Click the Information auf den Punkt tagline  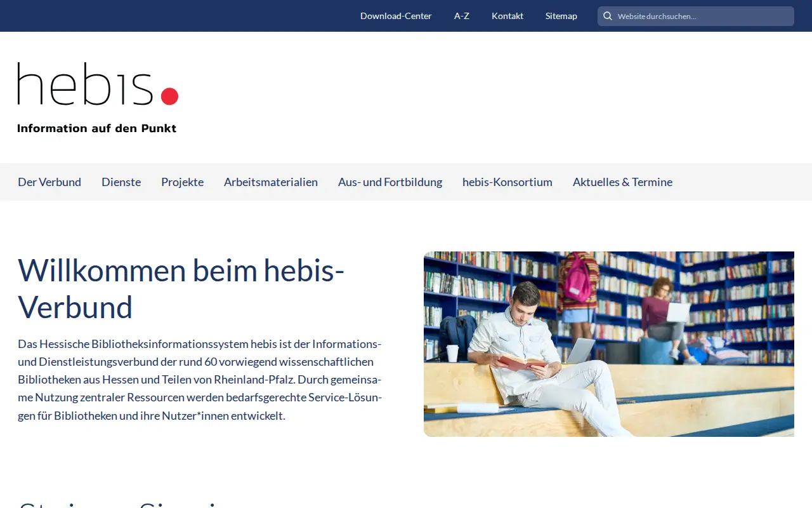97,128
